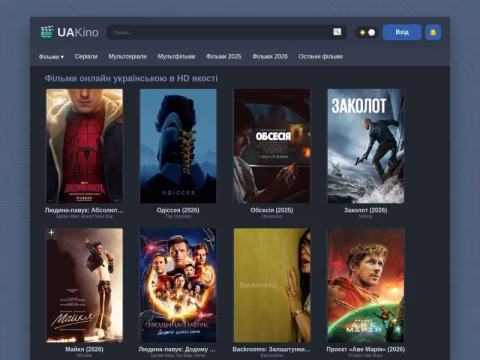The image size is (480, 360).
Task: Click the The Odyssey subtitle text
Action: [x=178, y=217]
